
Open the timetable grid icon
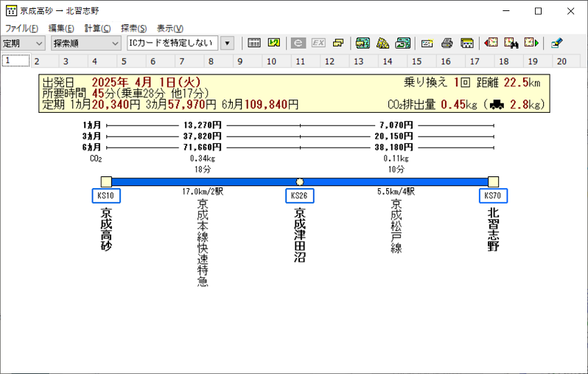[x=254, y=44]
